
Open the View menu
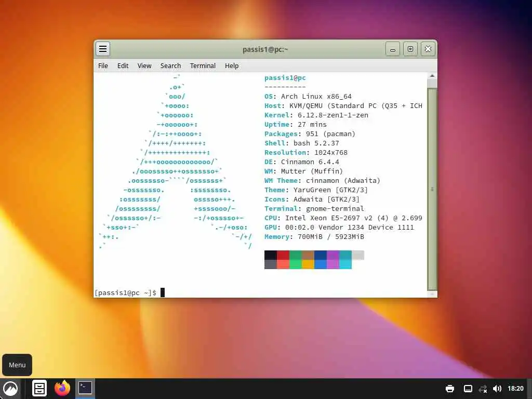[144, 66]
